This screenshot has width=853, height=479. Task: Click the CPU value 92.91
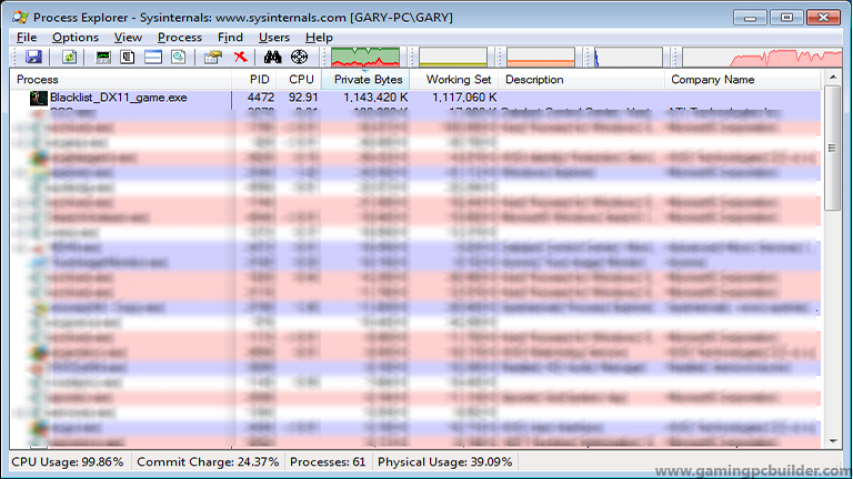pyautogui.click(x=304, y=98)
